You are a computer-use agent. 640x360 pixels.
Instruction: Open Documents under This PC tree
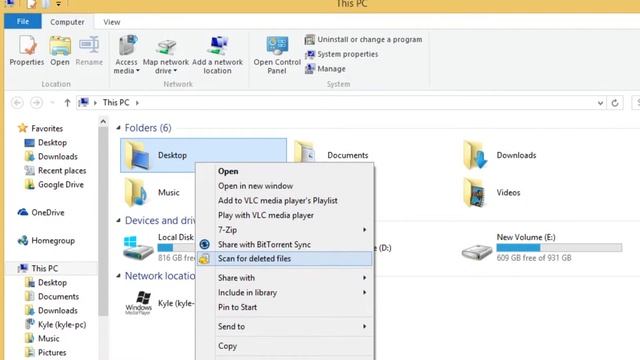51,296
